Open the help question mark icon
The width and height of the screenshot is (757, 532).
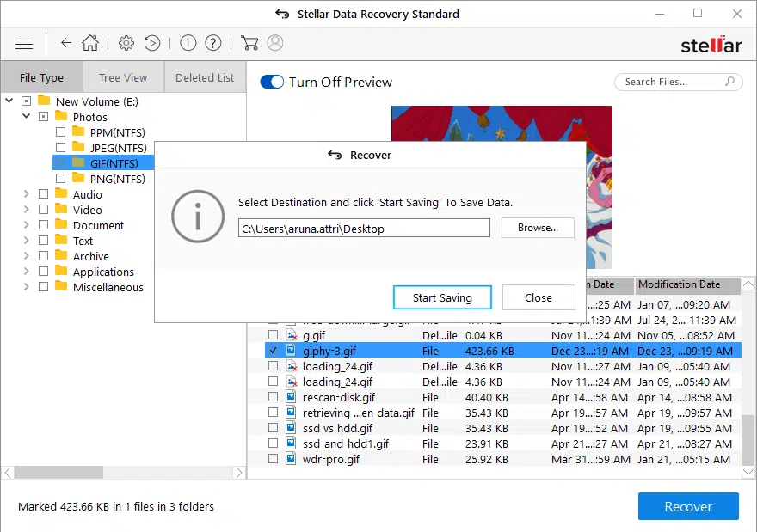[x=213, y=43]
